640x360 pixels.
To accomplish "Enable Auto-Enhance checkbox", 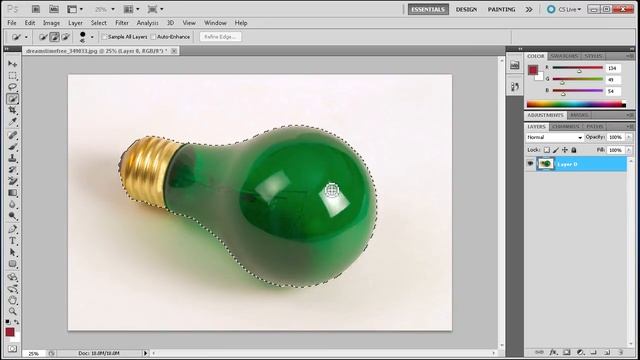I will click(x=153, y=37).
